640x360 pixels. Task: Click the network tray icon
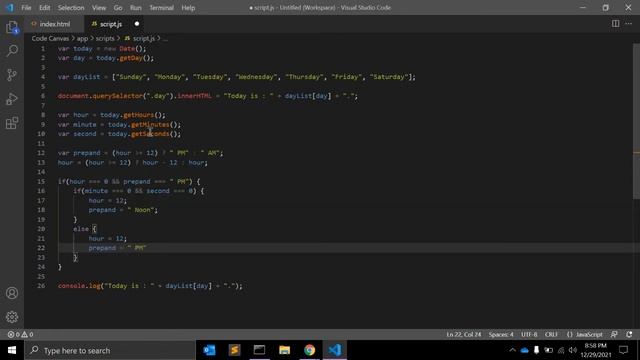tap(561, 350)
